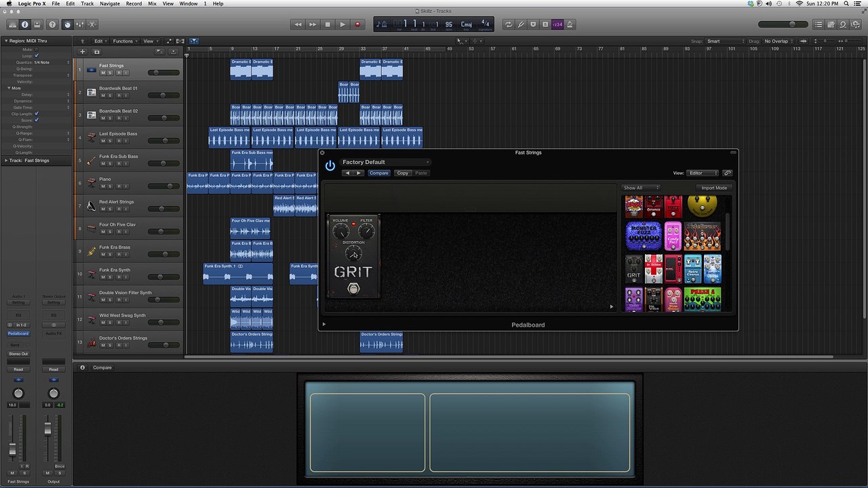Start playback with the Play button
868x488 pixels.
tap(342, 24)
